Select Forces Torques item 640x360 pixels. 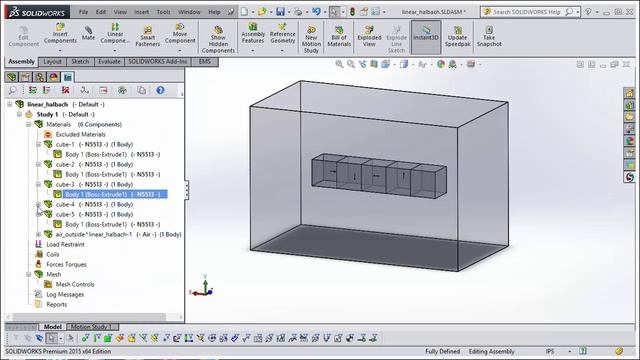tap(66, 264)
